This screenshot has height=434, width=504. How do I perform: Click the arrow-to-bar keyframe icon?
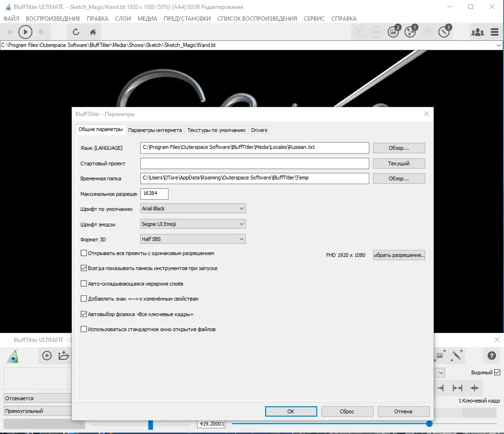click(x=441, y=388)
